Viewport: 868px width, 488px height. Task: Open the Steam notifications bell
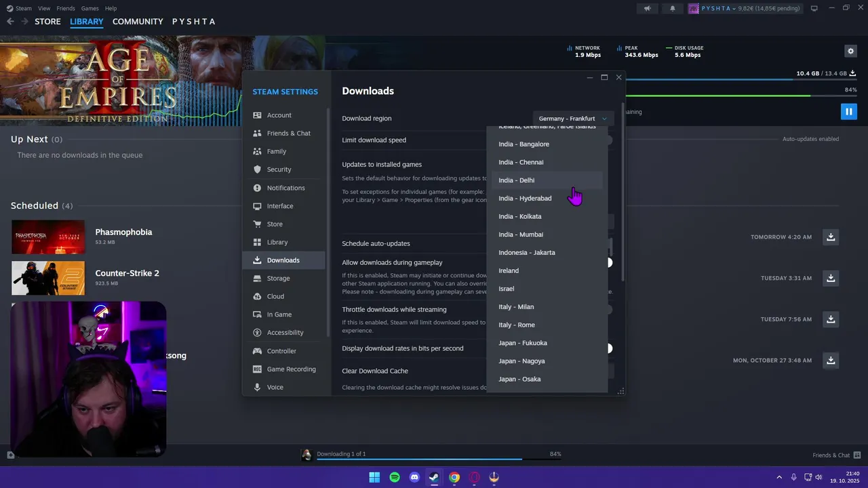[x=673, y=8]
